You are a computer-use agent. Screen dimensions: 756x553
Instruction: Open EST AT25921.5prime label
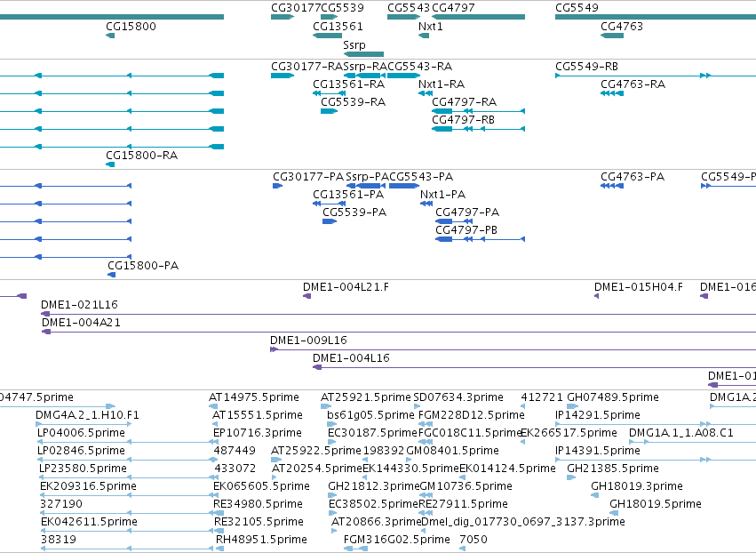coord(366,397)
